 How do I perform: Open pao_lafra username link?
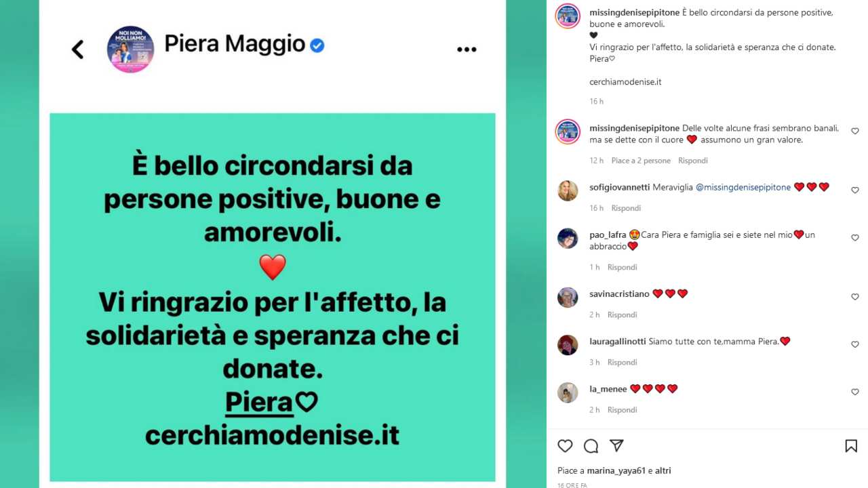click(x=608, y=235)
